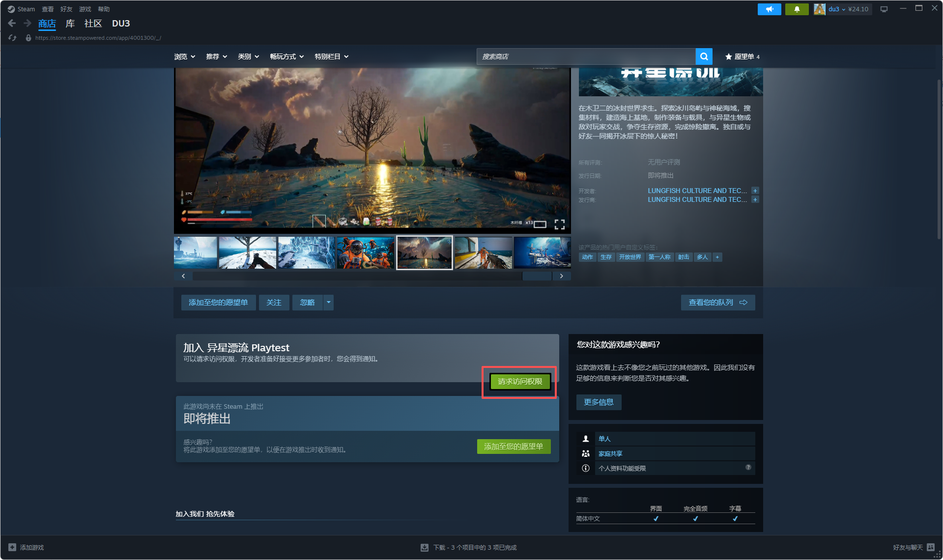Enter fullscreen on the screenshot viewer
The image size is (943, 560).
click(x=559, y=224)
